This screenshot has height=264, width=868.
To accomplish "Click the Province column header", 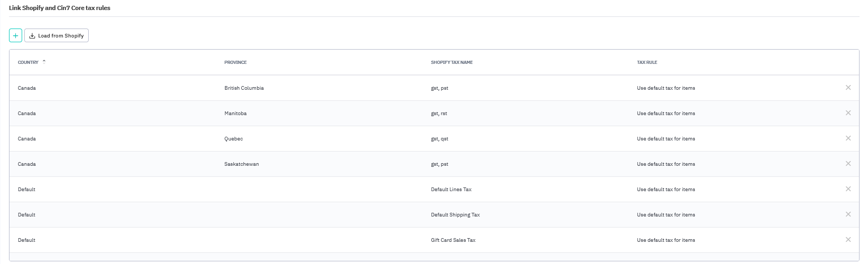I will (235, 62).
